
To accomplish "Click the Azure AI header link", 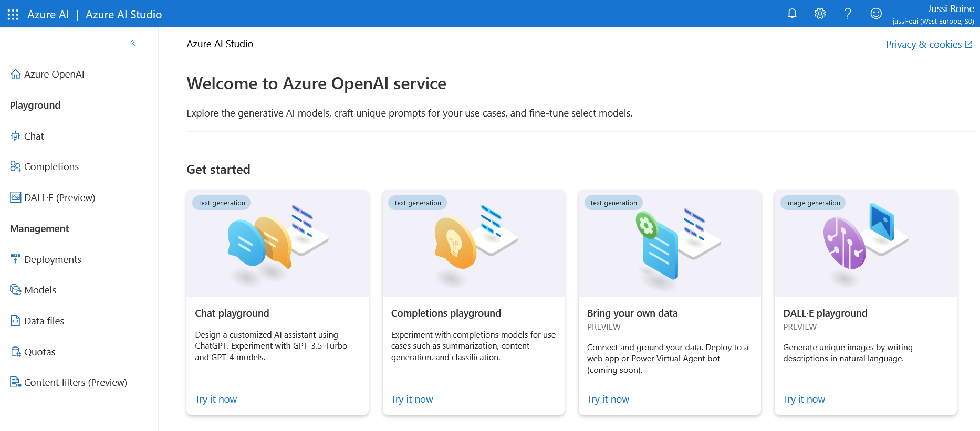I will (x=48, y=15).
